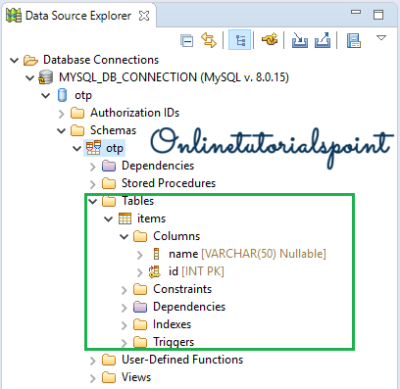Expand the name column node
Viewport: 400px width, 389px height.
140,255
